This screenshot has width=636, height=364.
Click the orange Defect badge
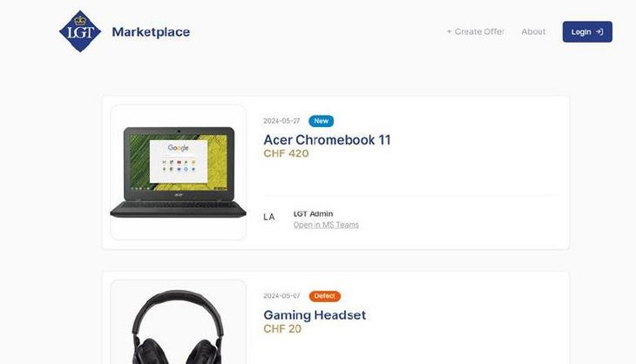325,296
